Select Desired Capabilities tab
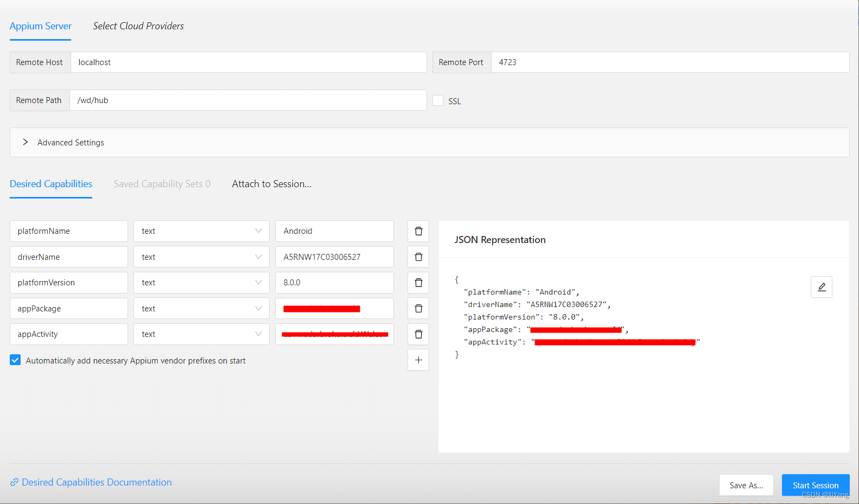The image size is (859, 504). pos(51,184)
